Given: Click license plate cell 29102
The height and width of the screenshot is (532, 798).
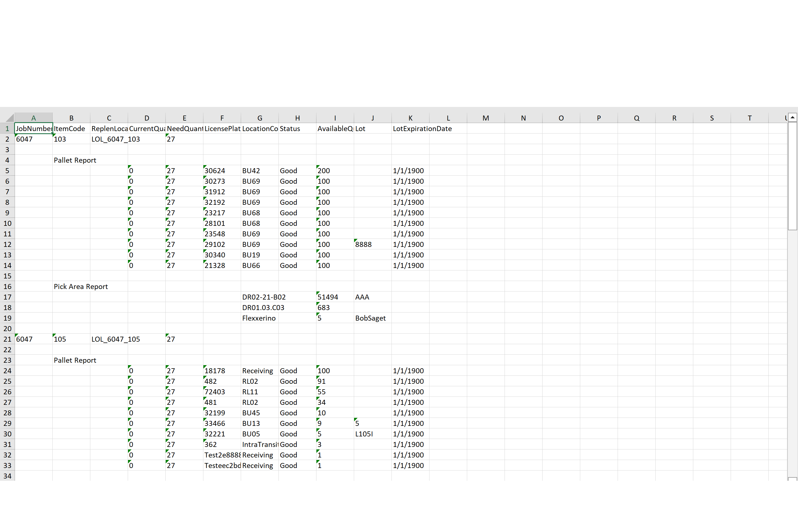Looking at the screenshot, I should (222, 244).
